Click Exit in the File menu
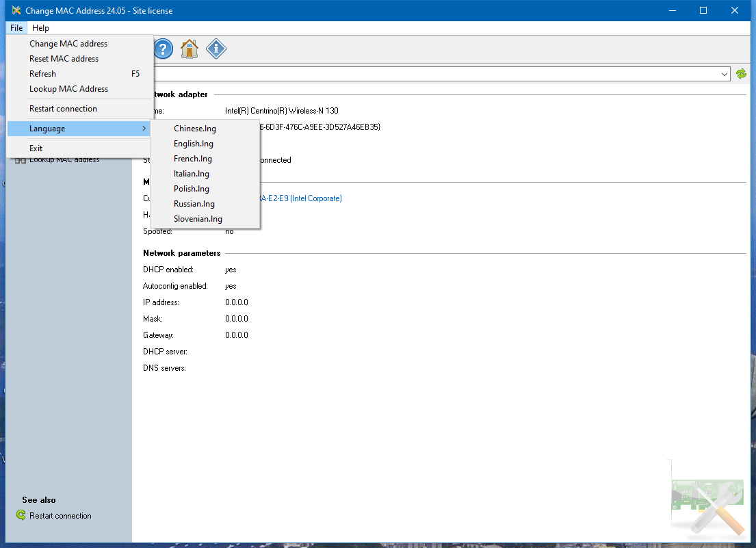 (x=80, y=148)
